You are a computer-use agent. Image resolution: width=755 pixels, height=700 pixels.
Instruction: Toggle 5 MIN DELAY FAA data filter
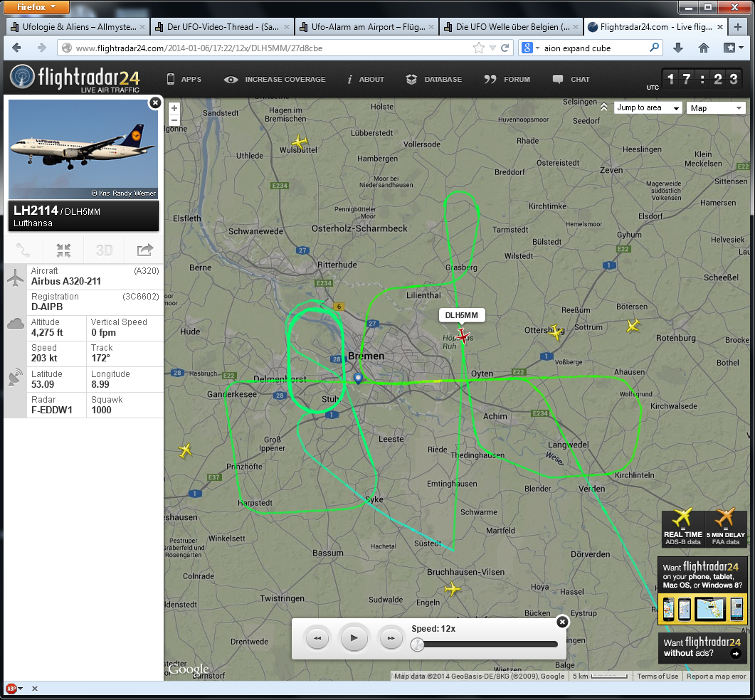pyautogui.click(x=725, y=527)
